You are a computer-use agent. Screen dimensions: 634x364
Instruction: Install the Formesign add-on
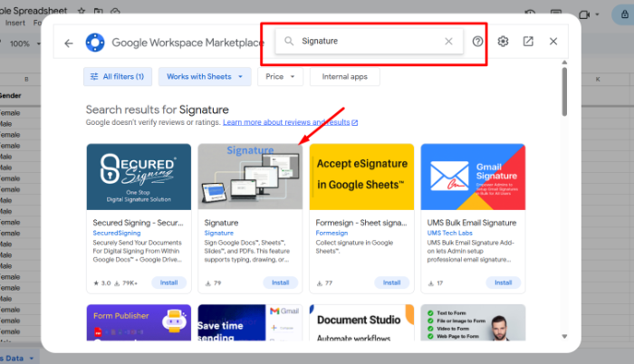(x=391, y=283)
